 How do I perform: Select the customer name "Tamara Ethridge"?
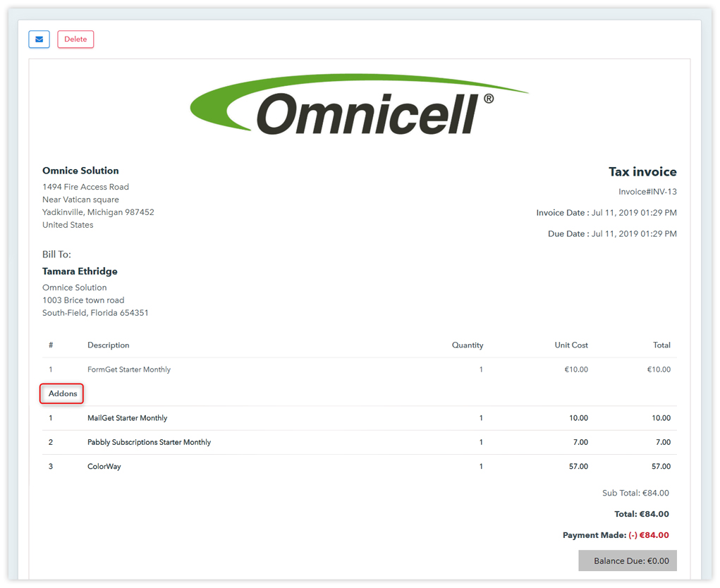pyautogui.click(x=80, y=271)
